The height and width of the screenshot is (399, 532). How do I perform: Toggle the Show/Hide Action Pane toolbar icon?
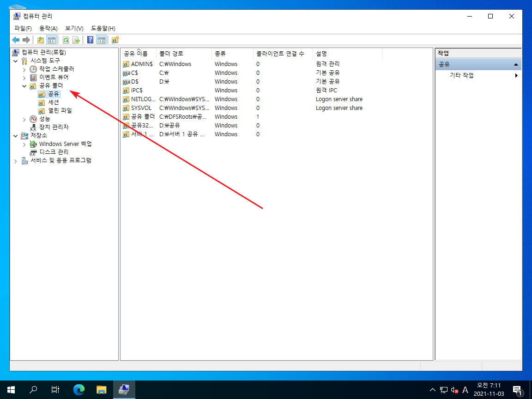[102, 40]
